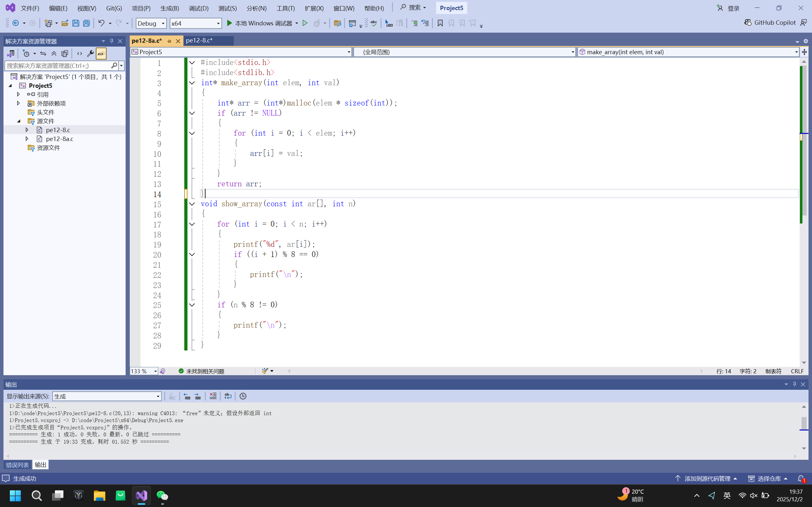Click the Undo arrow icon
The height and width of the screenshot is (507, 812).
point(101,23)
